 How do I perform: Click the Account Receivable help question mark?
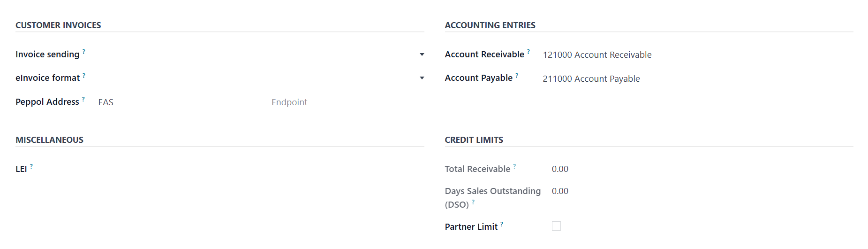528,51
